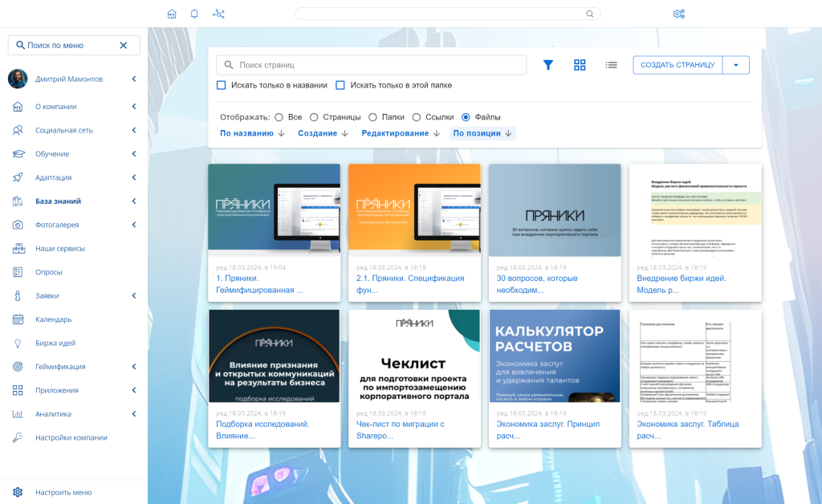Switch to list view icon
822x504 pixels.
pos(611,65)
